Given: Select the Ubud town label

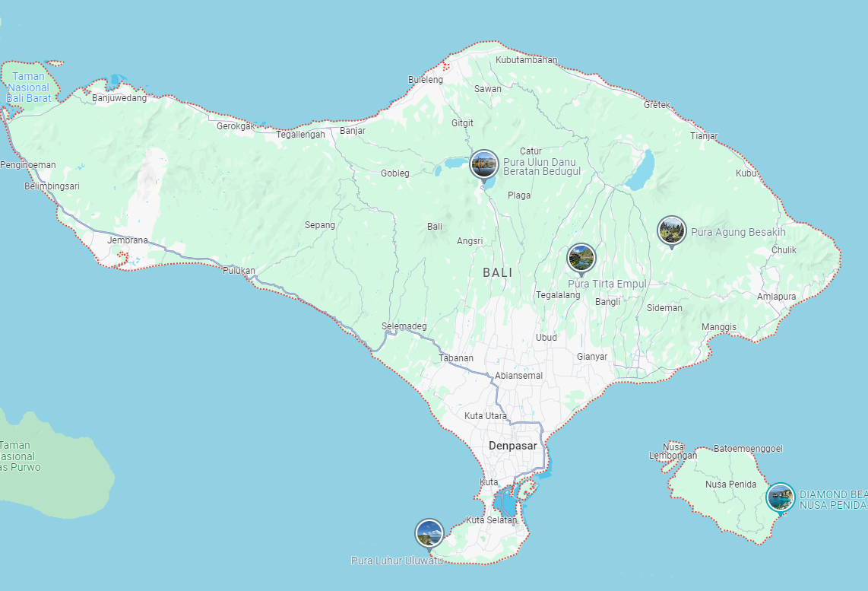Looking at the screenshot, I should coord(546,337).
